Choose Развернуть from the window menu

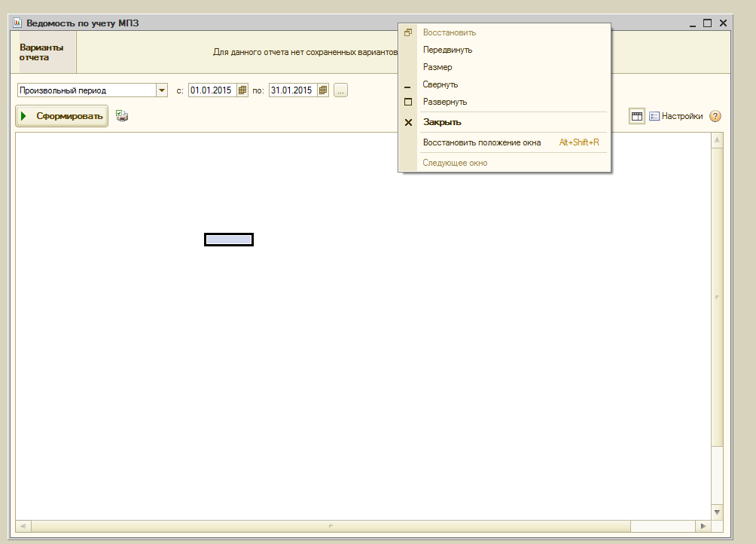tap(445, 102)
